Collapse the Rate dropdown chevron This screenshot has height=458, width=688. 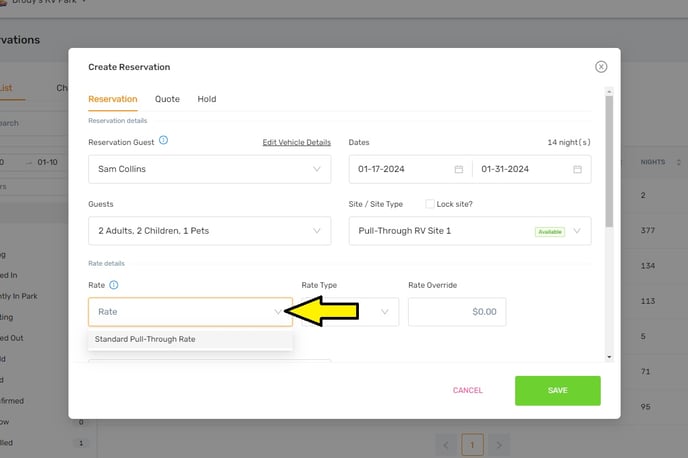278,312
